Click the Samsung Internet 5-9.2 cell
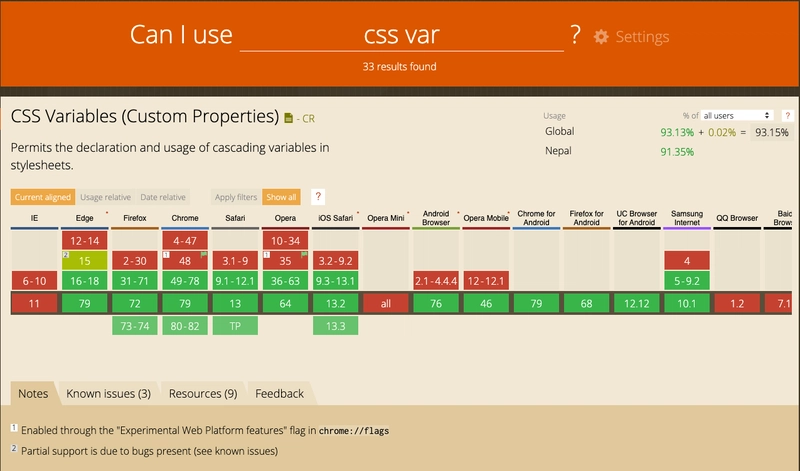The image size is (800, 471). 687,281
